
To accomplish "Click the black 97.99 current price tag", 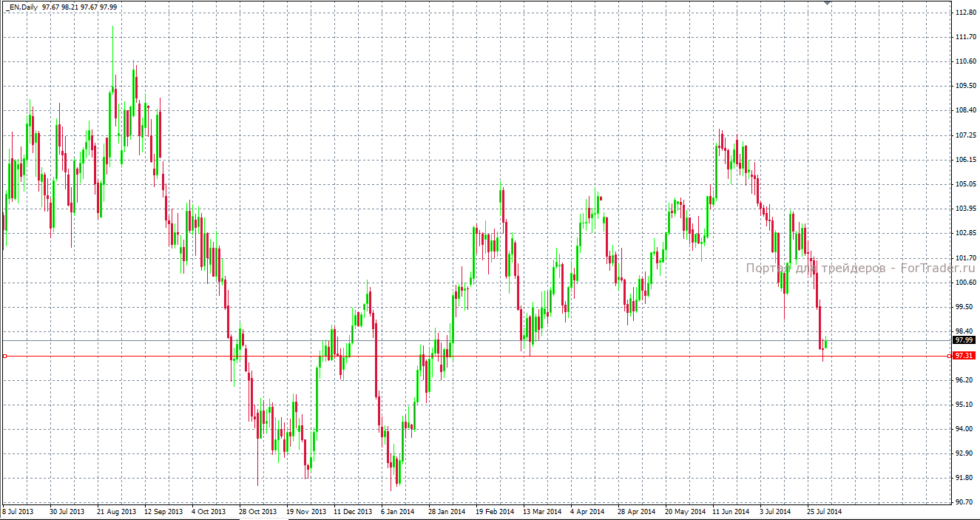I will [x=963, y=340].
